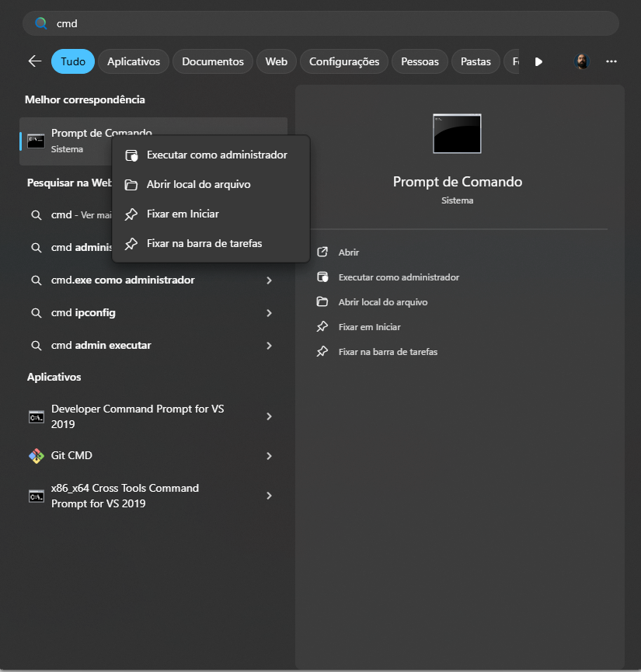Click the Abrir icon in right pane
The image size is (641, 672).
(x=322, y=252)
